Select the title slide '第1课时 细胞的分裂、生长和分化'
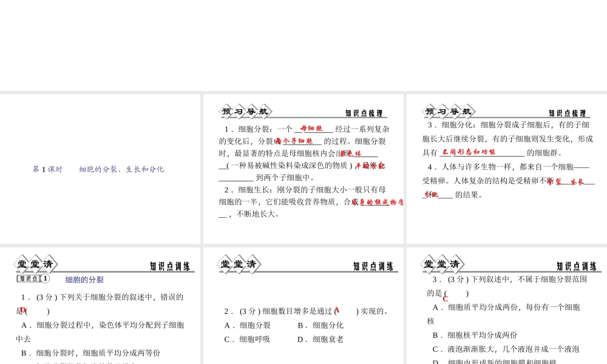 [x=100, y=169]
